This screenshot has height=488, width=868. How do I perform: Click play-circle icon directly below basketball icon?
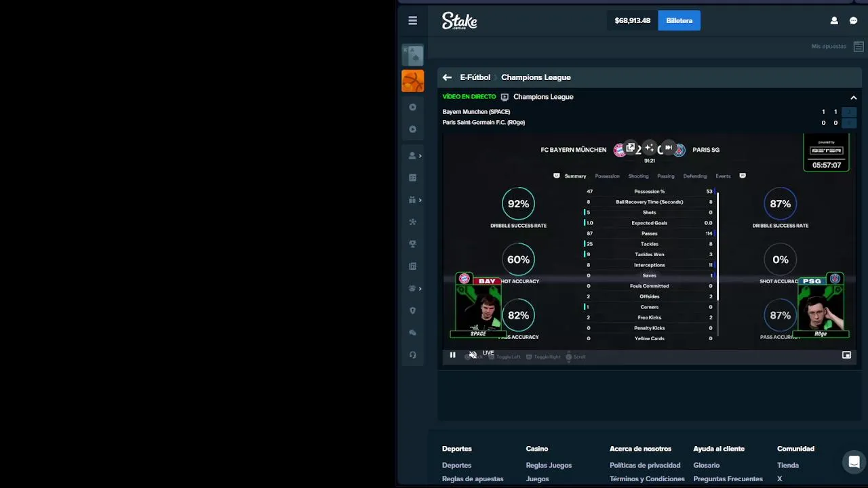coord(412,107)
